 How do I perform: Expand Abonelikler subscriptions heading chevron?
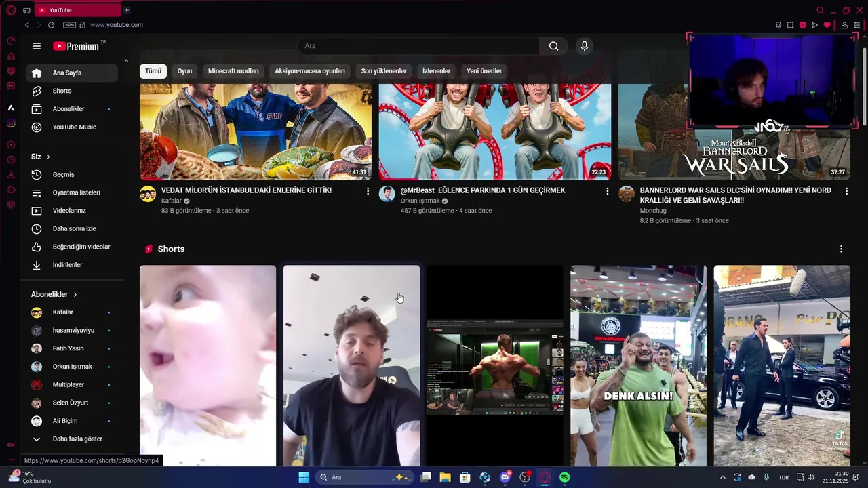click(75, 295)
